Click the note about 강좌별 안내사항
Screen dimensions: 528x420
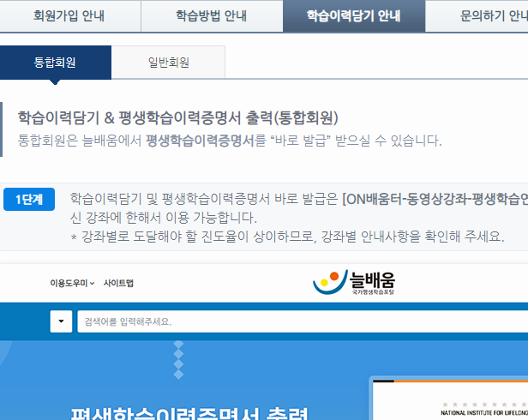coord(288,237)
